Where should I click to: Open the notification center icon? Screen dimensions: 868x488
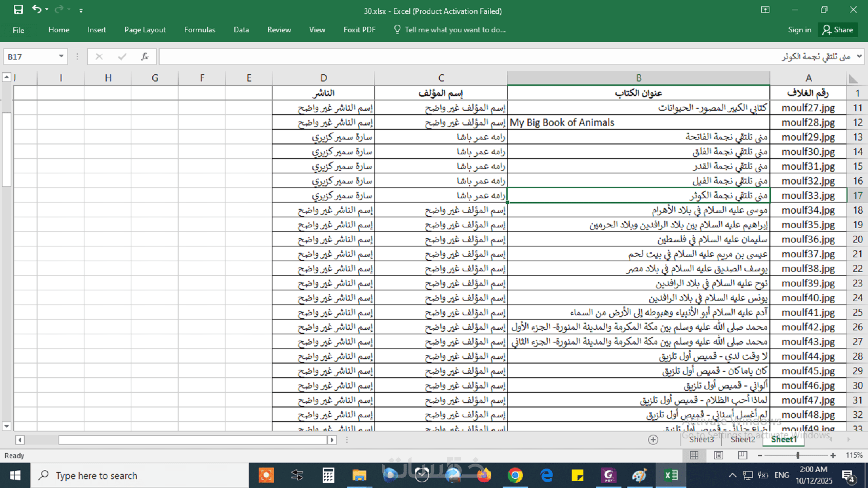[848, 476]
